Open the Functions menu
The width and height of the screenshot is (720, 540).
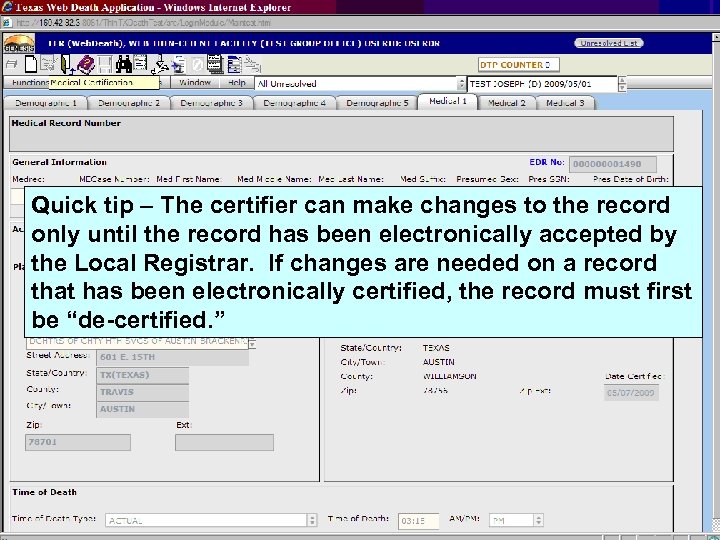pyautogui.click(x=30, y=83)
